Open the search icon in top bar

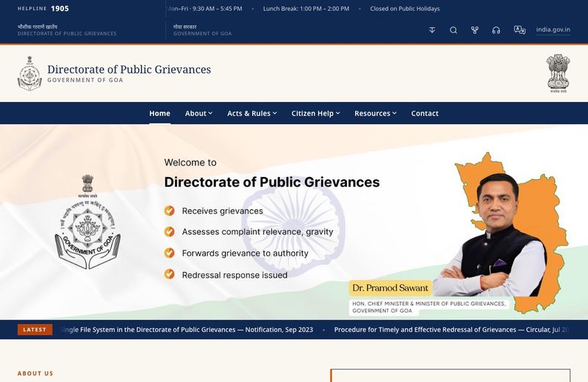point(453,30)
